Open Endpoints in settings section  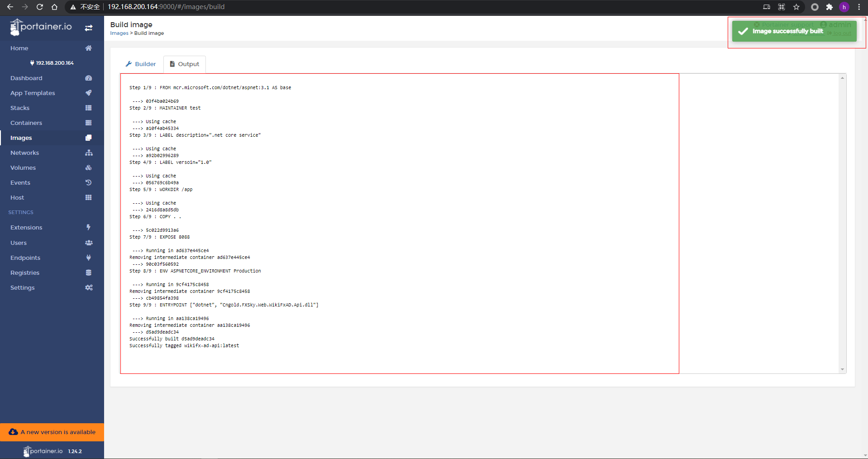tap(52, 258)
